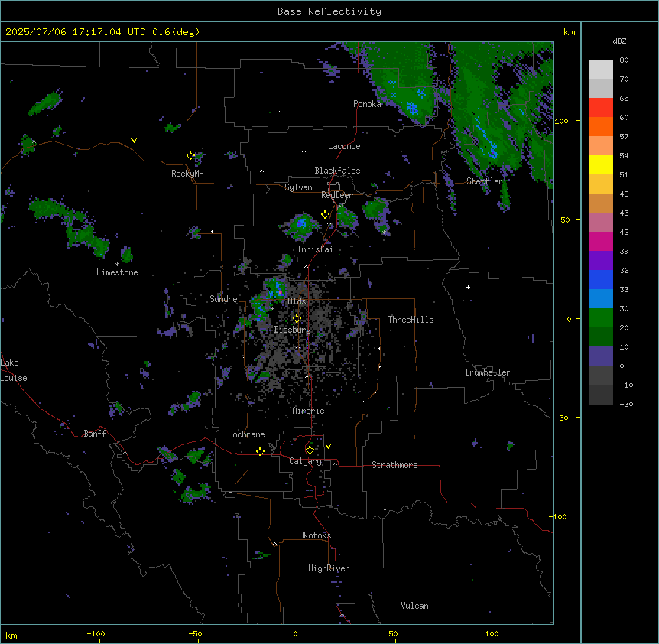Click the Didsbury city label
659x644 pixels.
point(293,330)
